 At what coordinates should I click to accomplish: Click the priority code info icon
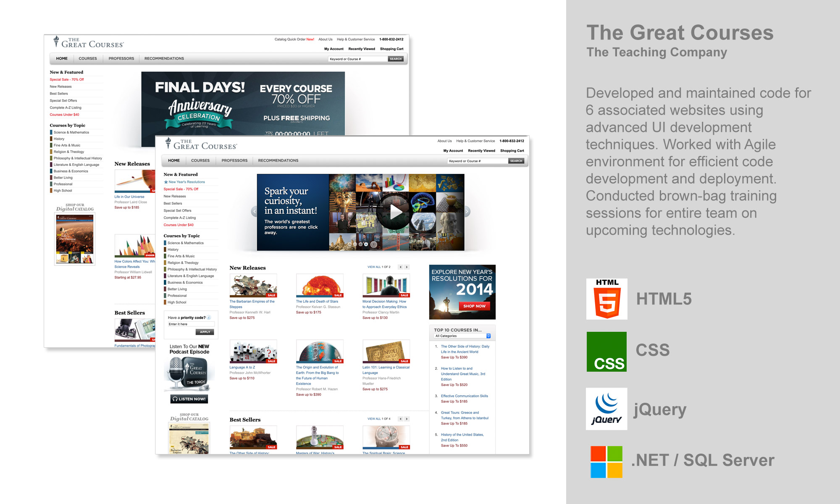[x=209, y=318]
